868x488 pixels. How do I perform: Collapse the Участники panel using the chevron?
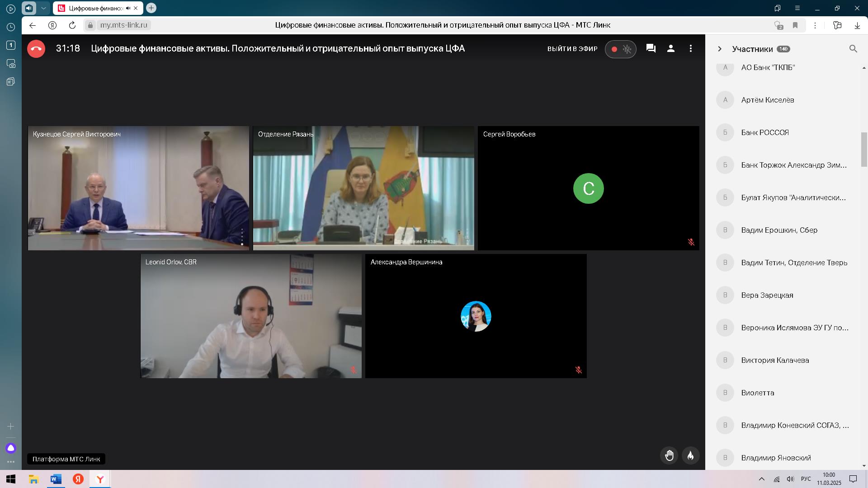[x=720, y=49]
